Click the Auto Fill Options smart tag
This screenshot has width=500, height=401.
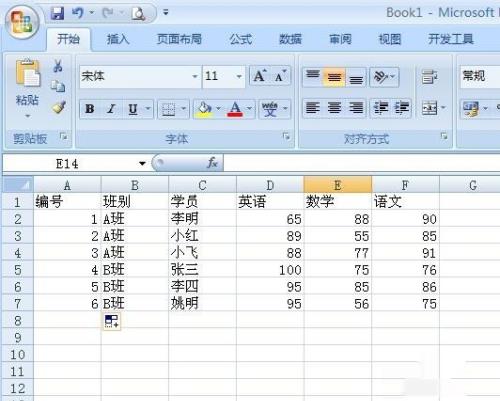pyautogui.click(x=111, y=321)
